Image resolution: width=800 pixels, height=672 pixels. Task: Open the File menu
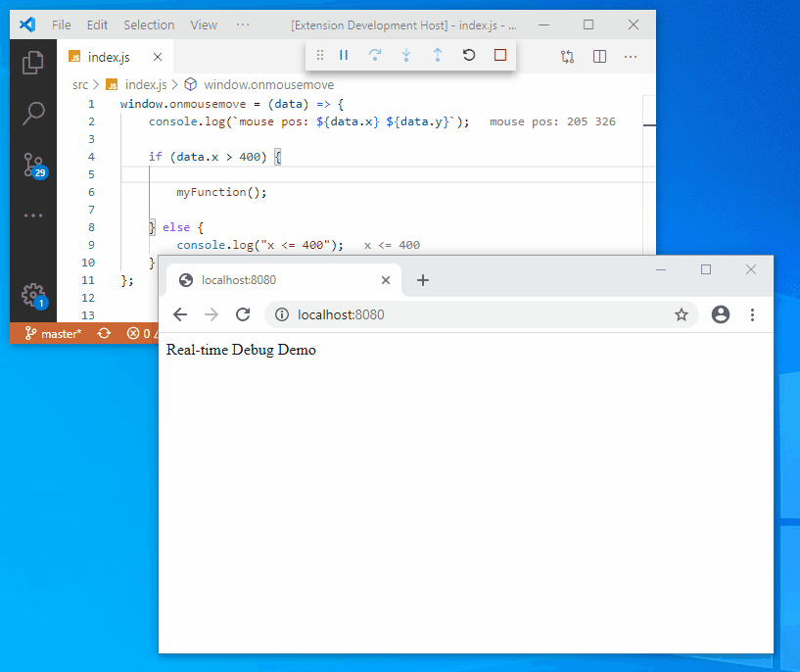62,24
